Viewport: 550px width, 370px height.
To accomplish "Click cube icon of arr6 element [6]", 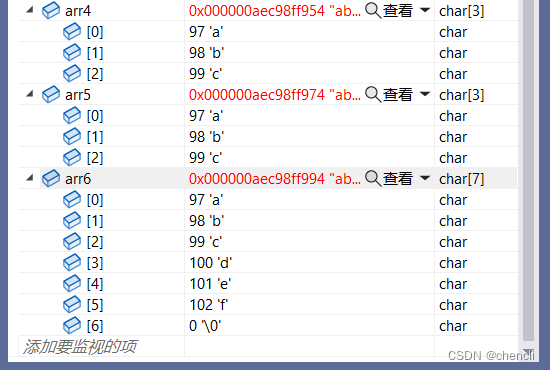I will [x=72, y=325].
